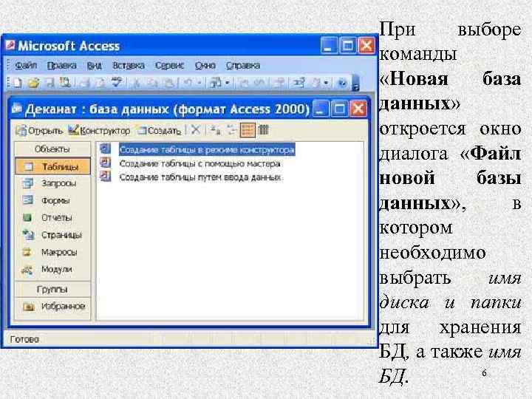Open the OfficeLinks dropdown arrow
The width and height of the screenshot is (532, 399).
[228, 83]
